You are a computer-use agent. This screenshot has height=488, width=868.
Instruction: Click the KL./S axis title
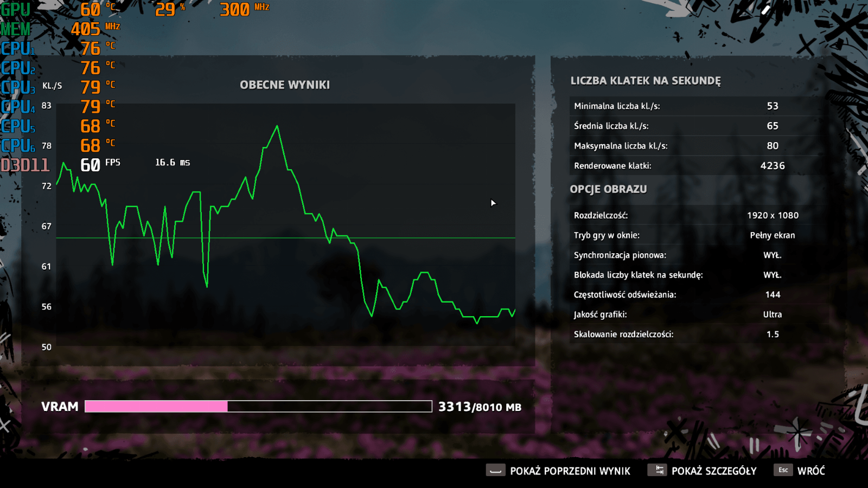tap(52, 86)
